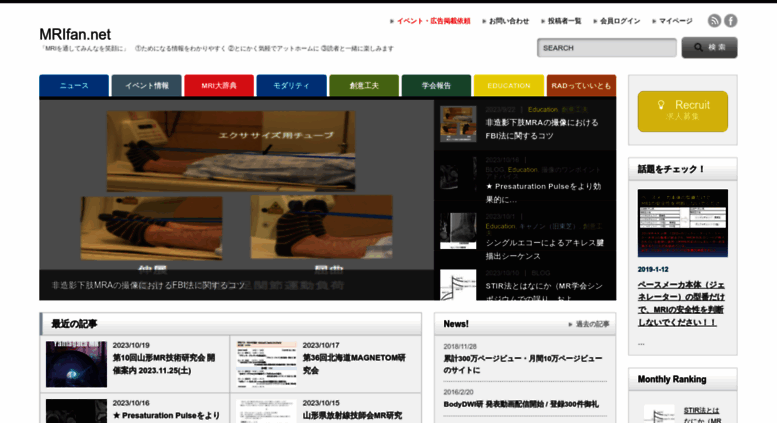777x423 pixels.
Task: Open BodyDWI研 発表動画配信開始 news item
Action: (x=521, y=404)
